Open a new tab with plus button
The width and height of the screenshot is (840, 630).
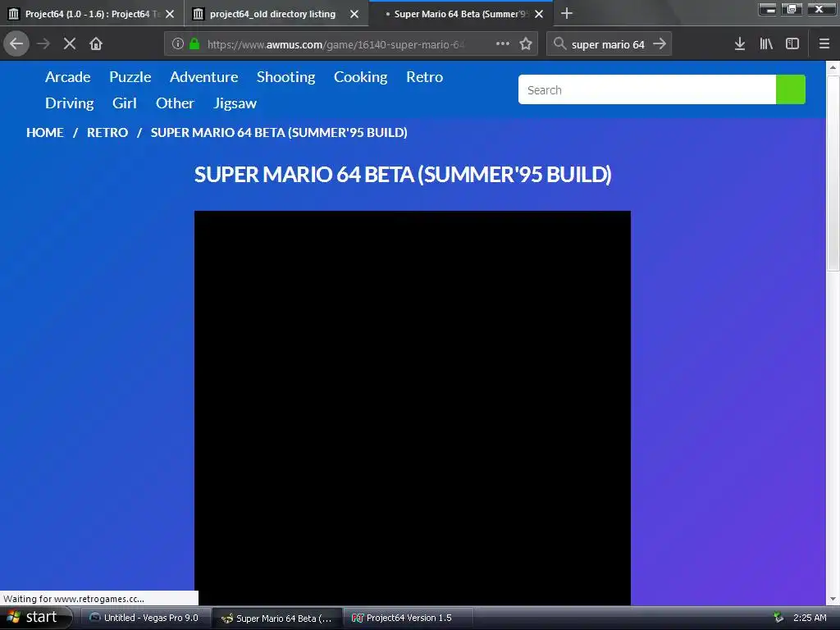[x=567, y=13]
